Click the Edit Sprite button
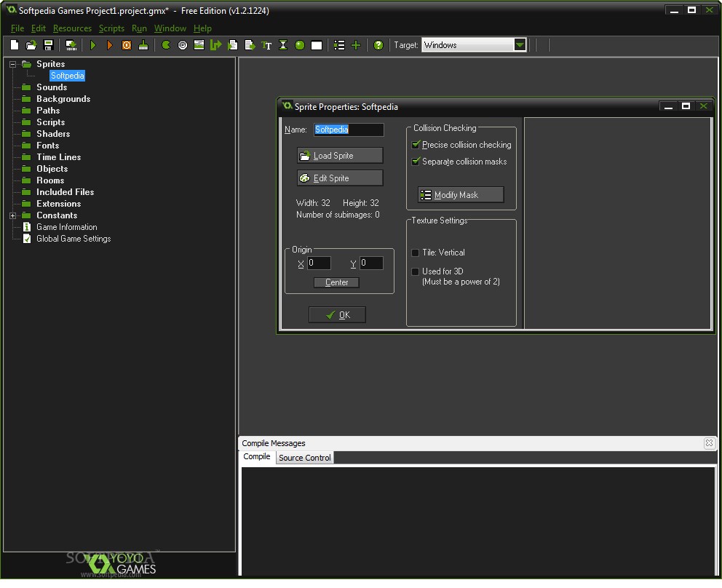Viewport: 722px width, 588px height. tap(340, 178)
